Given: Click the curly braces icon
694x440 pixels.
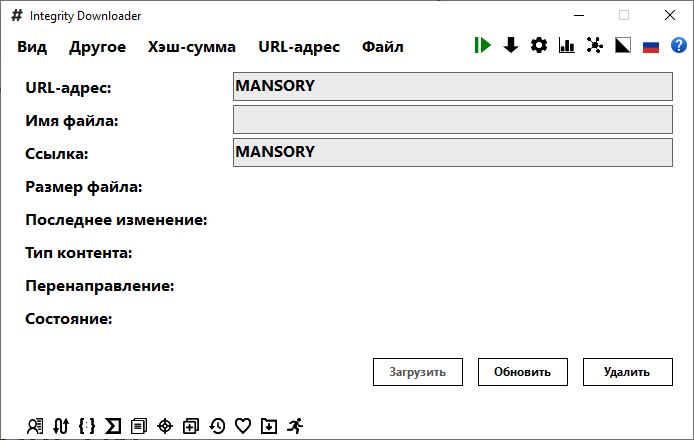Looking at the screenshot, I should click(87, 426).
